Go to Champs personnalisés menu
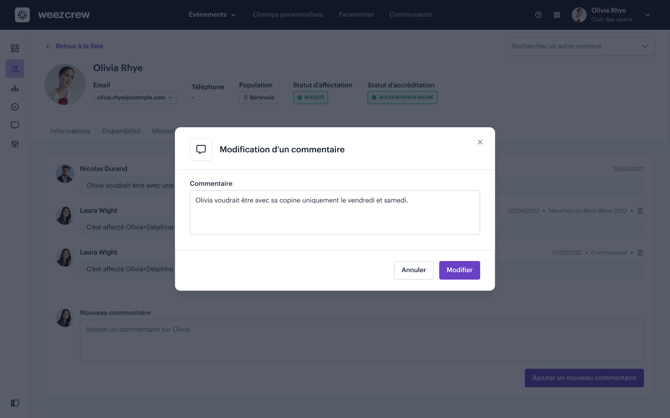 [288, 15]
